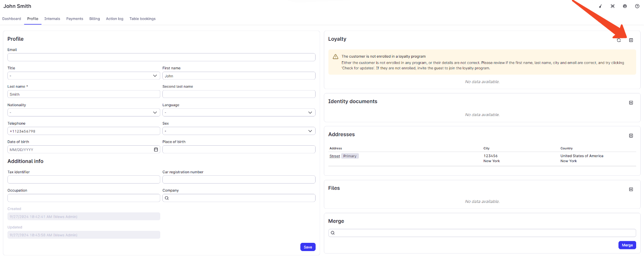This screenshot has width=644, height=263.
Task: Click the magic wand icon at top right
Action: (600, 6)
